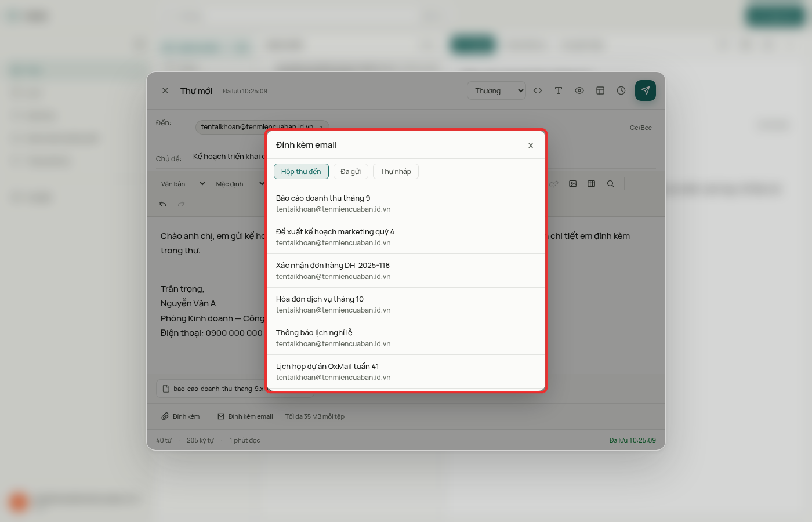This screenshot has height=522, width=812.
Task: Open the schedule send clock icon
Action: (x=621, y=90)
